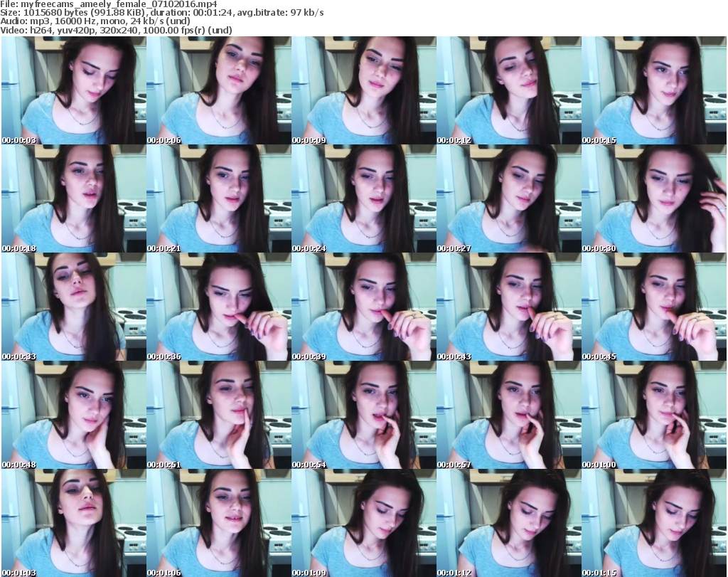Click the frame marked 00:00:54
Image resolution: width=728 pixels, height=577 pixels.
tap(363, 415)
